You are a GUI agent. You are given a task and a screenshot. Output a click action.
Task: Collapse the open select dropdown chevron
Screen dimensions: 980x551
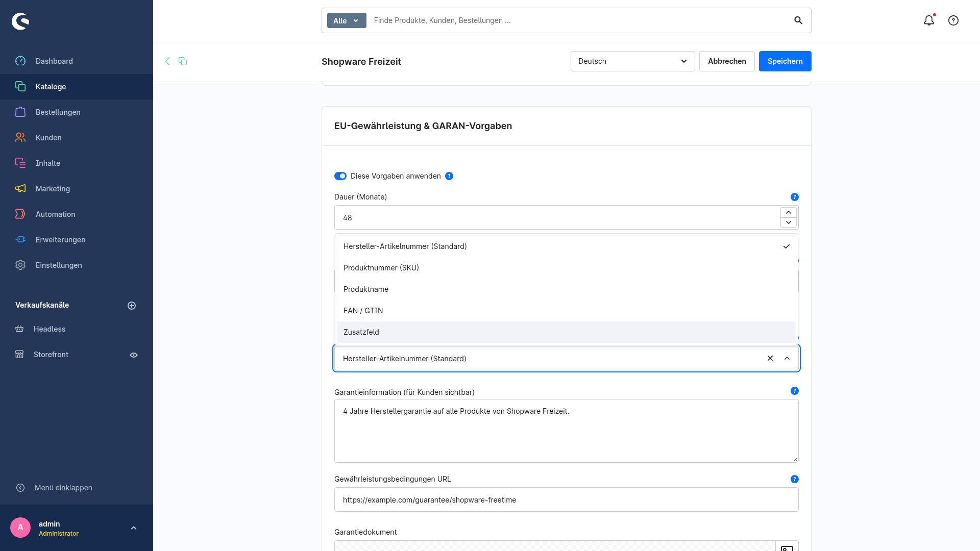pos(787,358)
